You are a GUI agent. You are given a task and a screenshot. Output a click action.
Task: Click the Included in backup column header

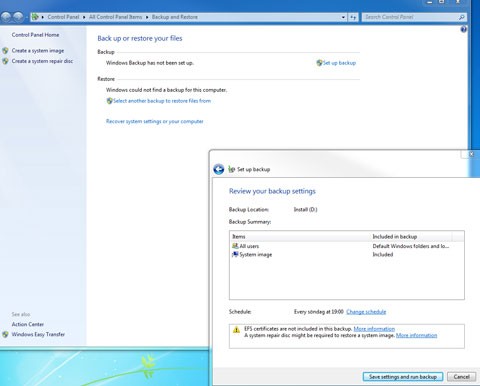411,236
